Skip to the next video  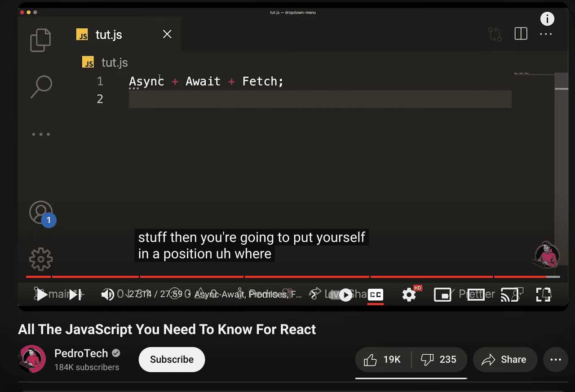[75, 295]
